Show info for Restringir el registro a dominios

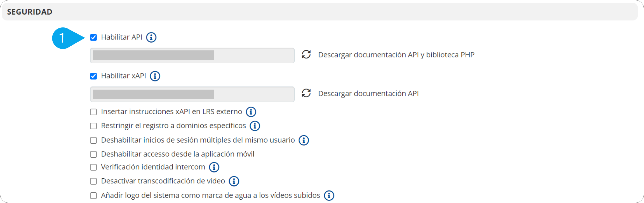(255, 126)
